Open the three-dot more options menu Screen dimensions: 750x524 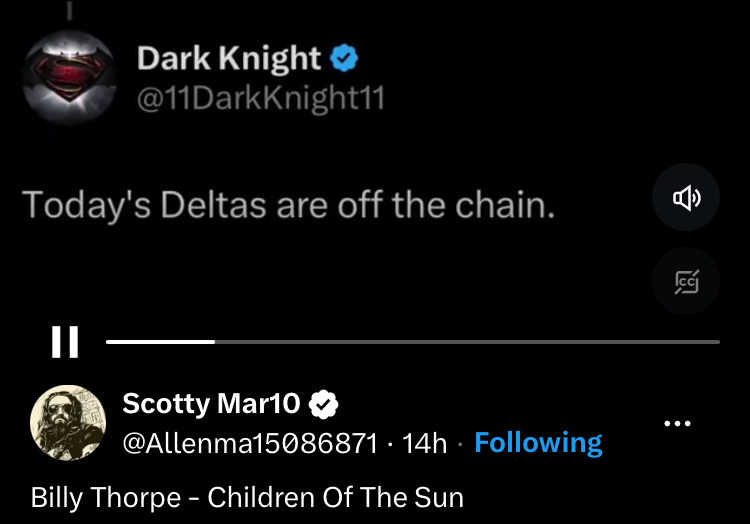click(677, 424)
